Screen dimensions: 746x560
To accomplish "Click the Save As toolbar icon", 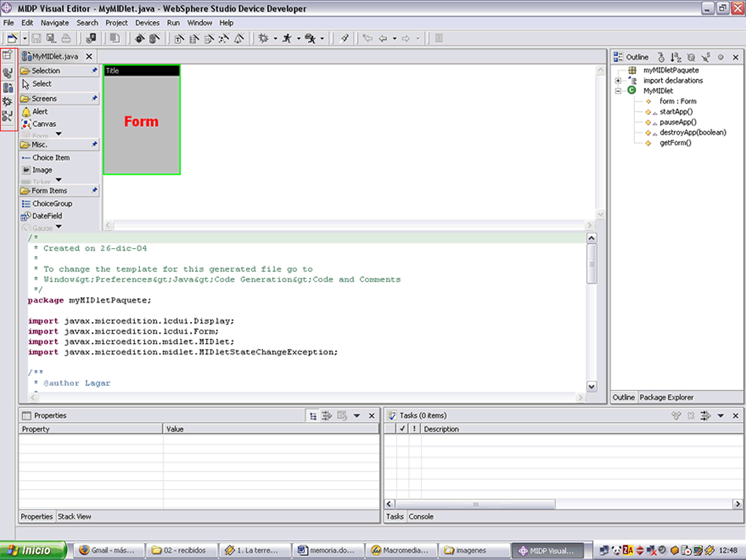I will [x=51, y=38].
